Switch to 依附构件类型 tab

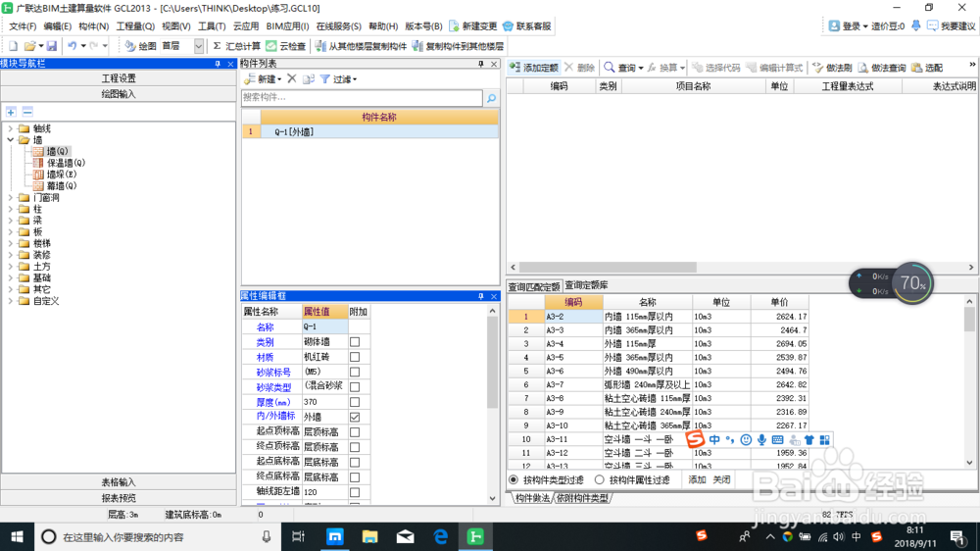pos(582,498)
